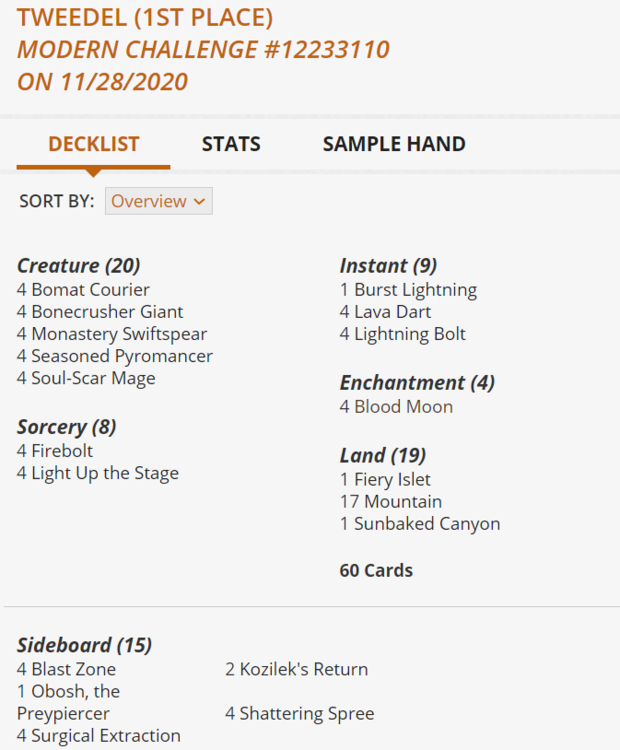Viewport: 620px width, 750px height.
Task: Select the Fiery Islet land card
Action: [x=392, y=480]
